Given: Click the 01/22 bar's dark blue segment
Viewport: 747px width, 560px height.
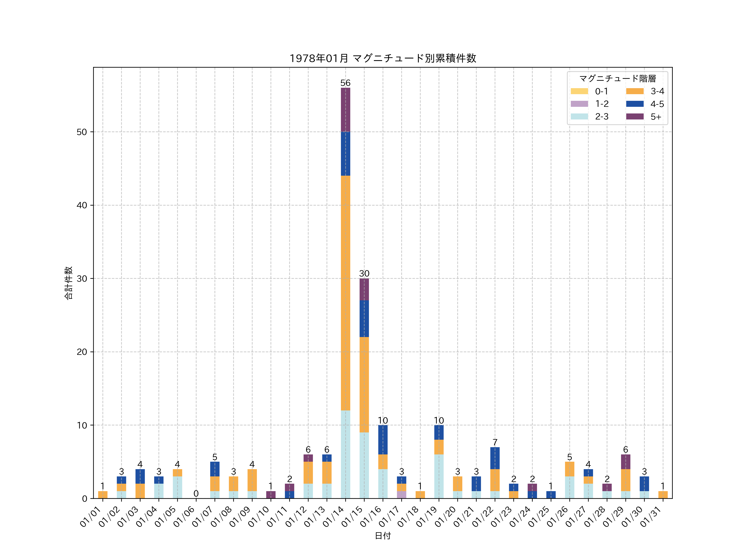Looking at the screenshot, I should (495, 458).
